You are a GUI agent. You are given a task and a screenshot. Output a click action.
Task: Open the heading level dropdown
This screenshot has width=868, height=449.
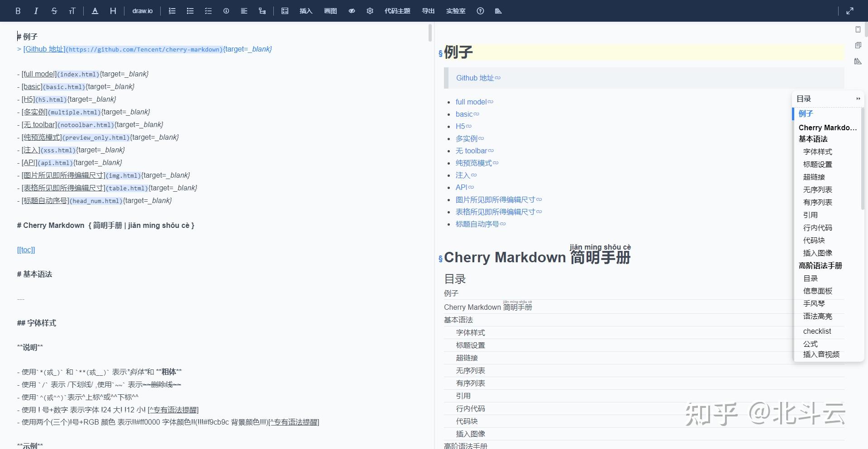click(113, 11)
